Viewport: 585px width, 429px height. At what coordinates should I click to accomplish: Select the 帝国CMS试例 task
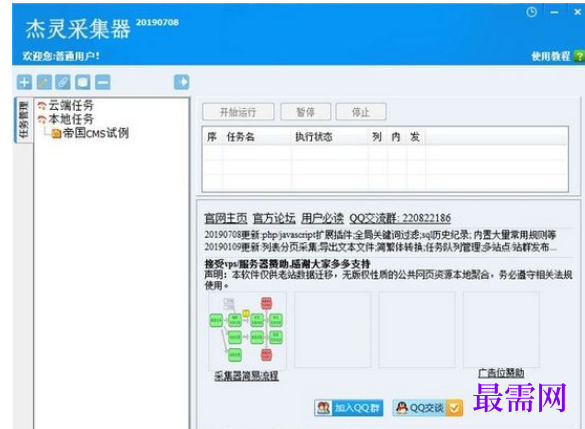(x=96, y=133)
